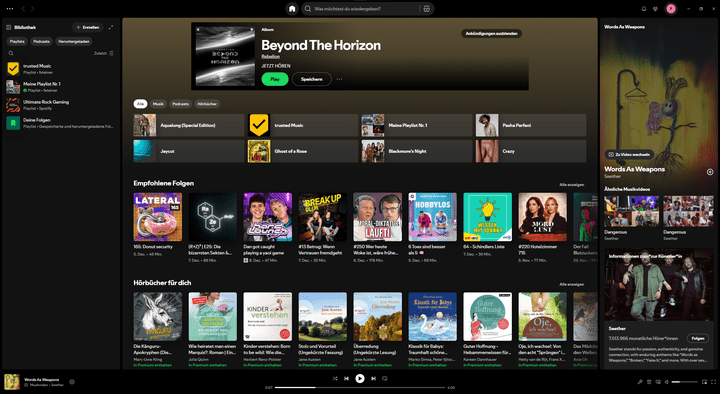Save the album with Speichern

311,79
